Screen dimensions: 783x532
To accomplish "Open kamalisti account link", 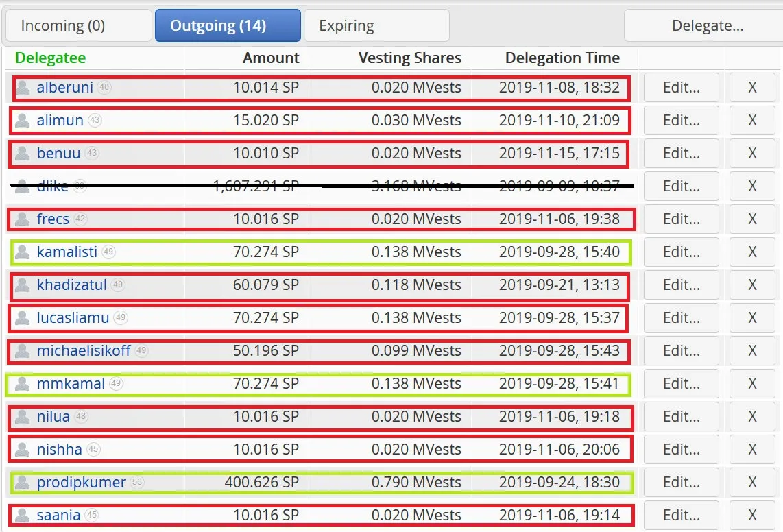I will point(67,252).
